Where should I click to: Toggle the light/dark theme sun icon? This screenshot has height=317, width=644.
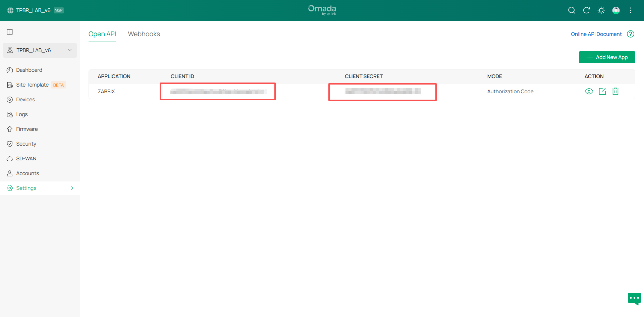point(601,10)
